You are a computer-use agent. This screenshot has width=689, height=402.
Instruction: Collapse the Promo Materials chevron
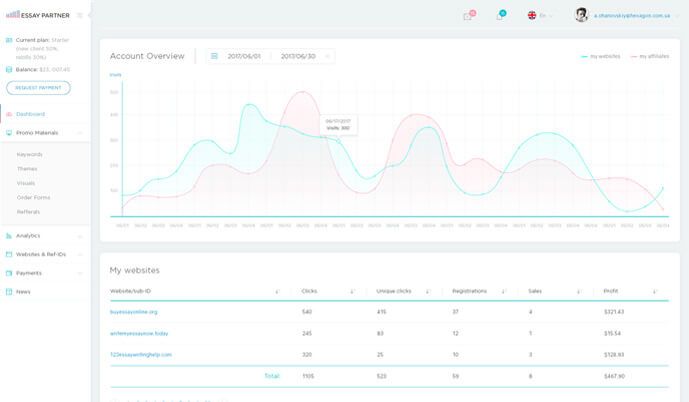click(80, 133)
